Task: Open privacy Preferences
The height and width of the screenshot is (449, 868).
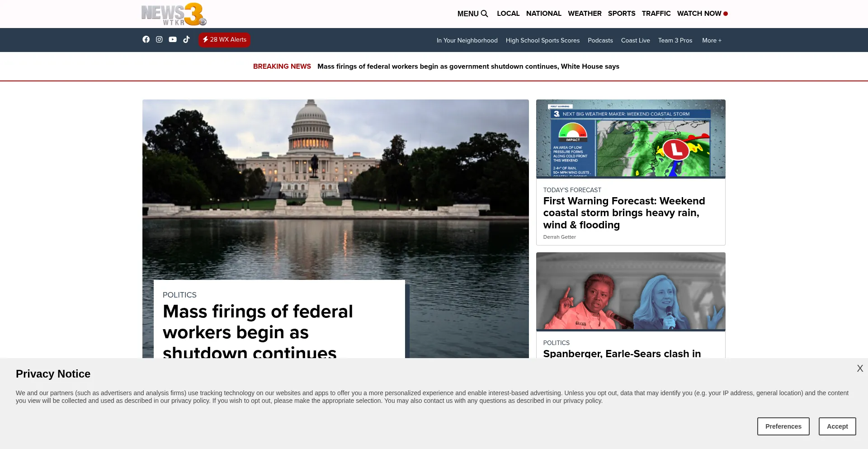Action: (783, 426)
